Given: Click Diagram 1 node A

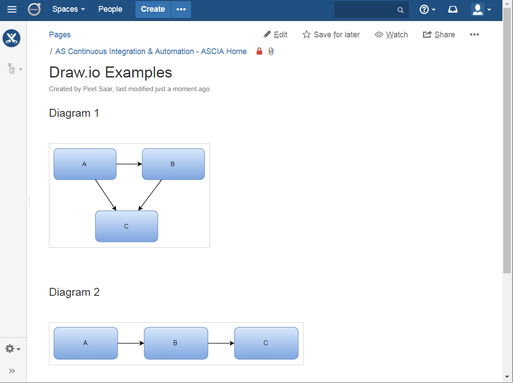Looking at the screenshot, I should tap(85, 164).
